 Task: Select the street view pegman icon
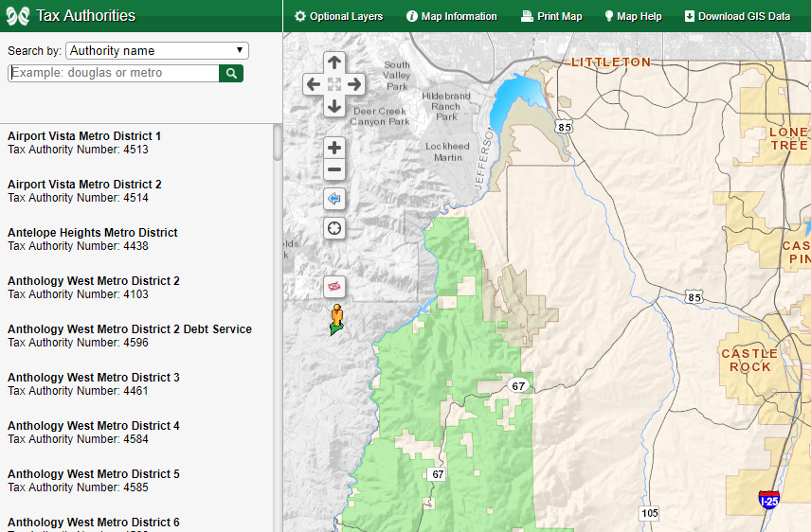[335, 319]
